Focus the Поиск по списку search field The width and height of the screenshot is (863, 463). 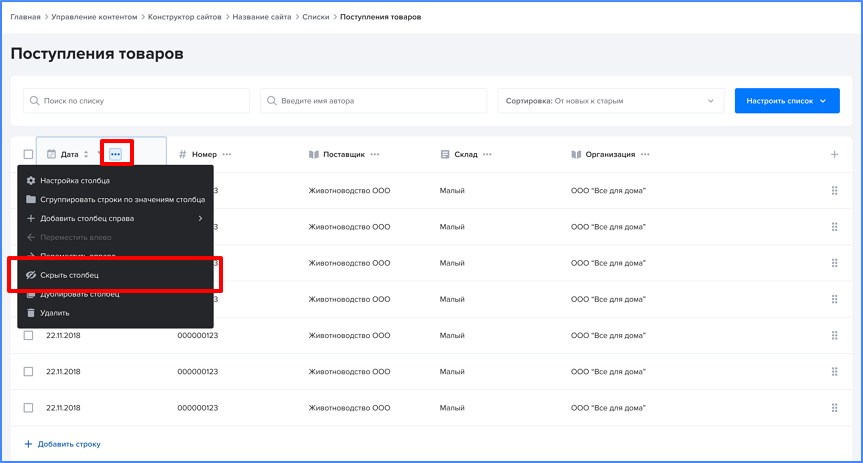click(x=136, y=101)
